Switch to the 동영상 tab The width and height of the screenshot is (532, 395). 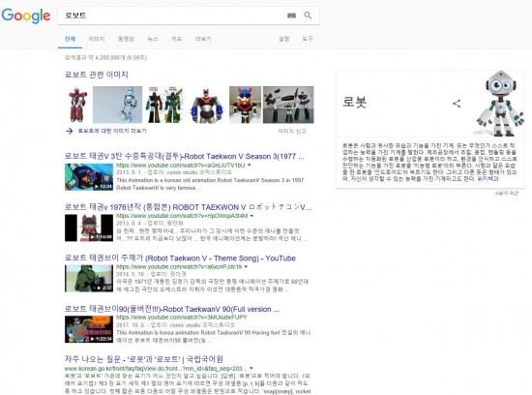(126, 39)
